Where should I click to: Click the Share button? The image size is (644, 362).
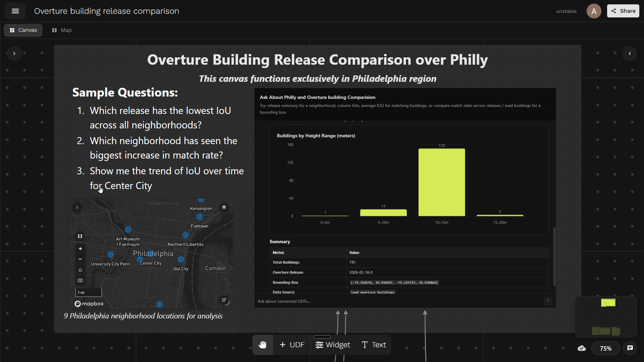point(623,11)
